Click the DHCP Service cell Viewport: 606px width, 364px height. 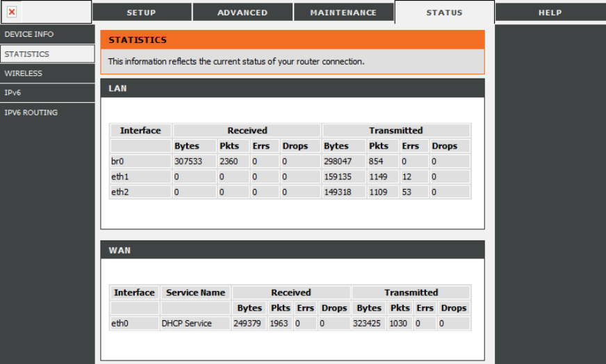coord(195,324)
